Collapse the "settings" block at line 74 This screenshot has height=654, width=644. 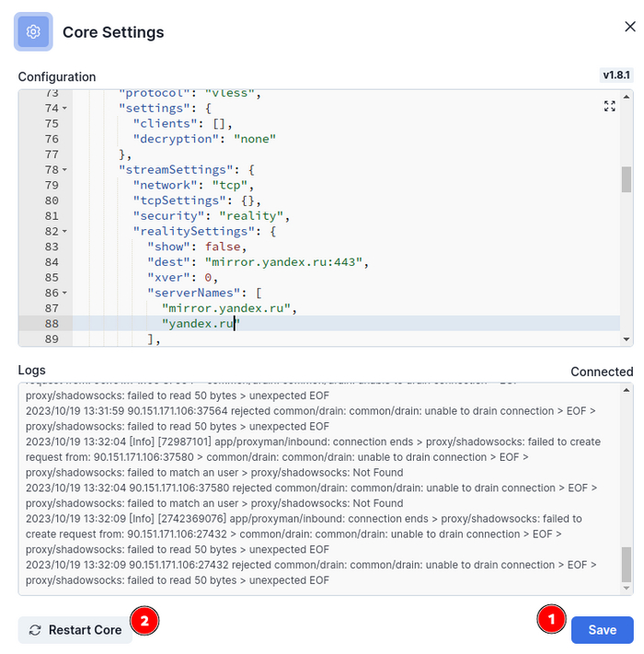point(64,109)
